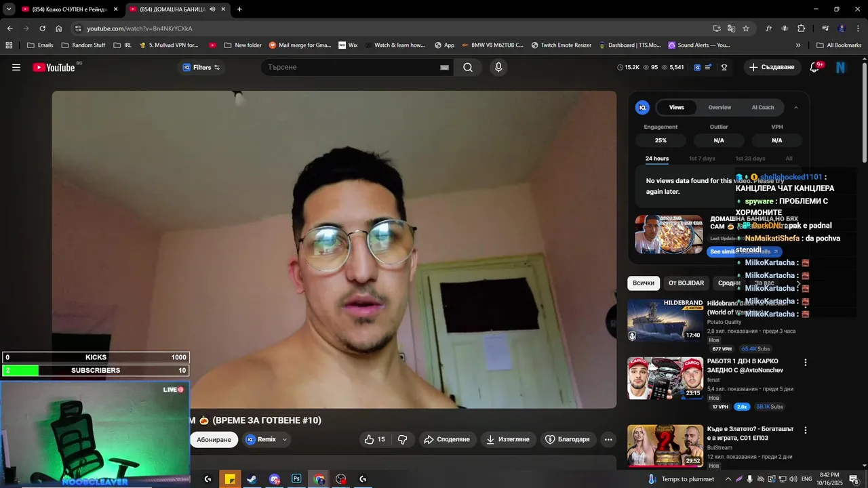Image resolution: width=868 pixels, height=488 pixels.
Task: Open Sticky Notes from the taskbar
Action: click(x=230, y=479)
